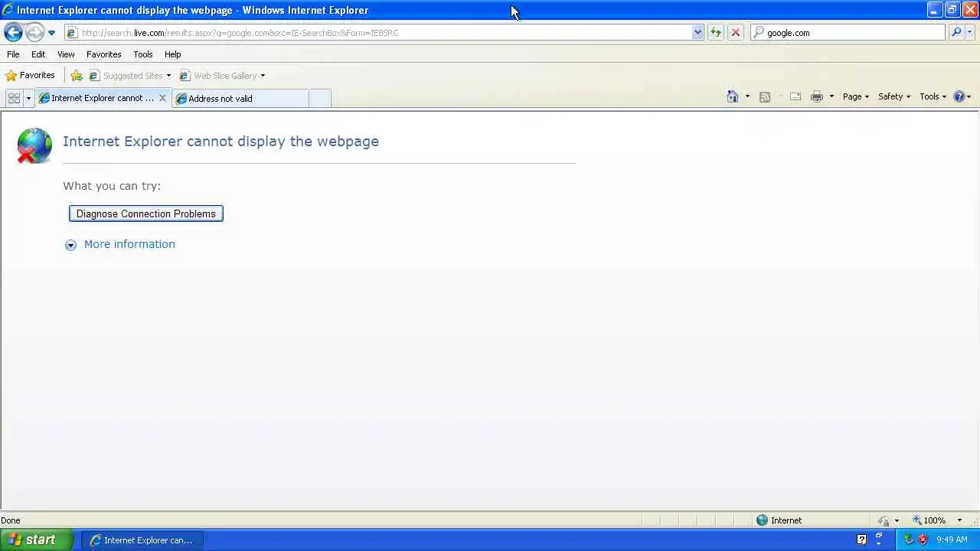Click the Home icon in command bar
The height and width of the screenshot is (551, 980).
click(733, 96)
